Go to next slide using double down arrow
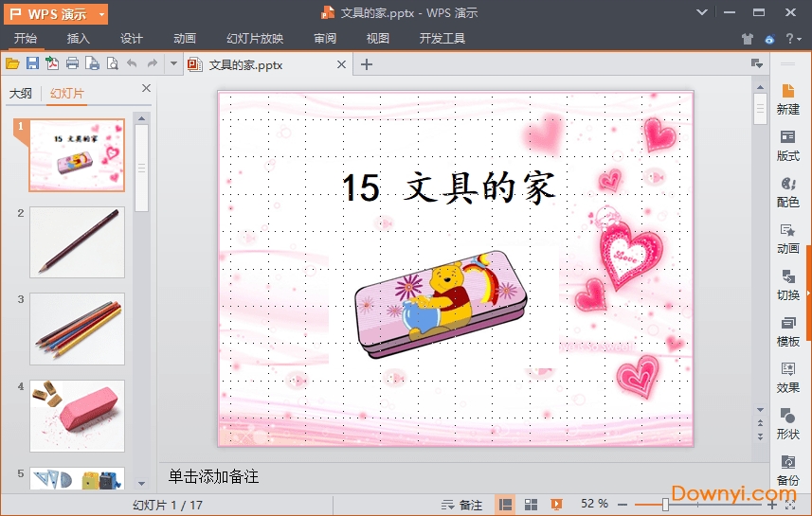The width and height of the screenshot is (812, 516). pyautogui.click(x=760, y=436)
